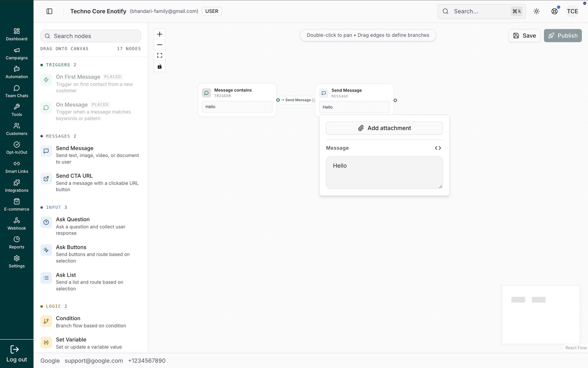Click the Google footer text
The width and height of the screenshot is (588, 368).
tap(50, 361)
